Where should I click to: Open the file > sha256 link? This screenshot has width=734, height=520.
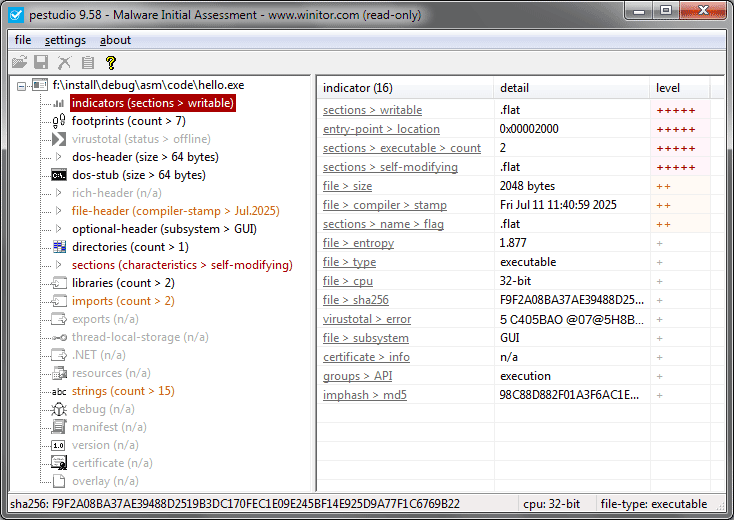[355, 300]
